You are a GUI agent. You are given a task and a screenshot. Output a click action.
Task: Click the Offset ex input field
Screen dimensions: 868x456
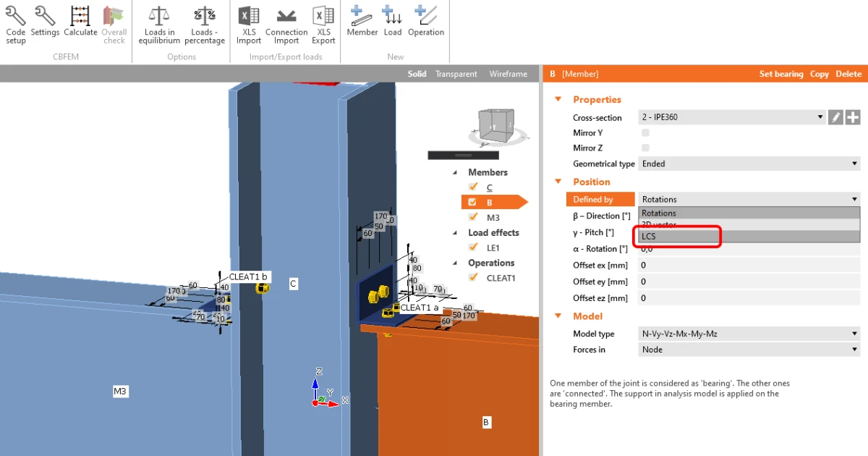(x=749, y=265)
